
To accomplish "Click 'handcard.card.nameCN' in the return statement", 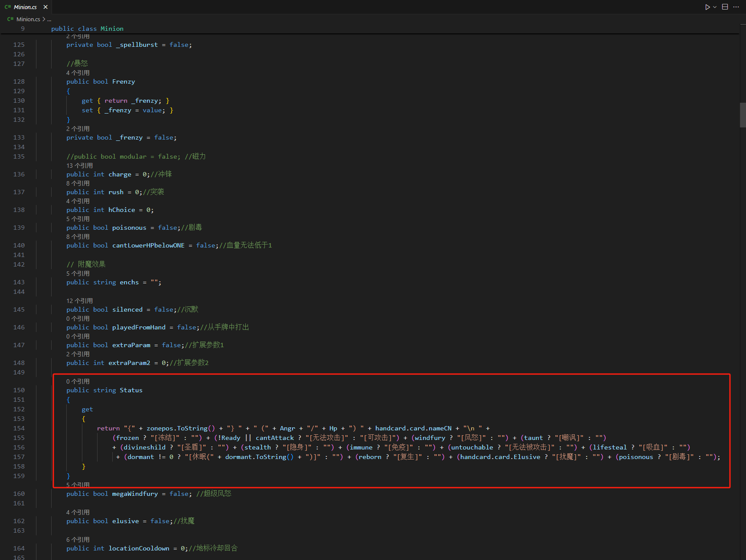I will [414, 428].
